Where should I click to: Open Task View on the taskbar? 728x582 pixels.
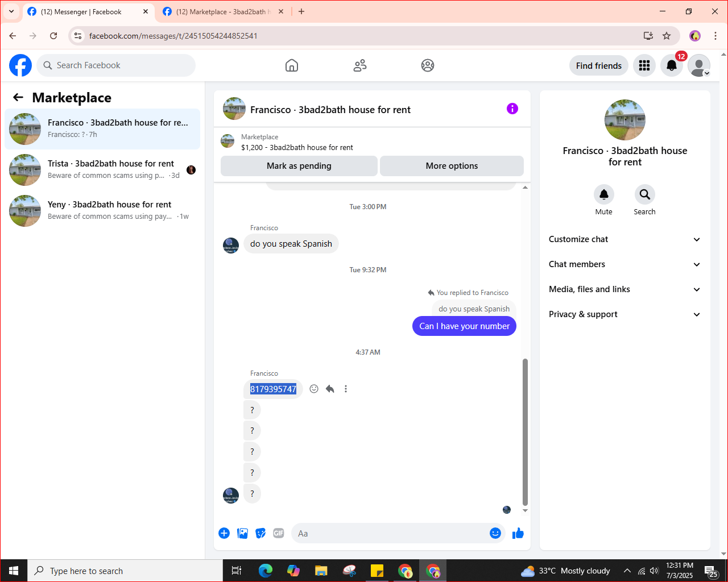237,571
